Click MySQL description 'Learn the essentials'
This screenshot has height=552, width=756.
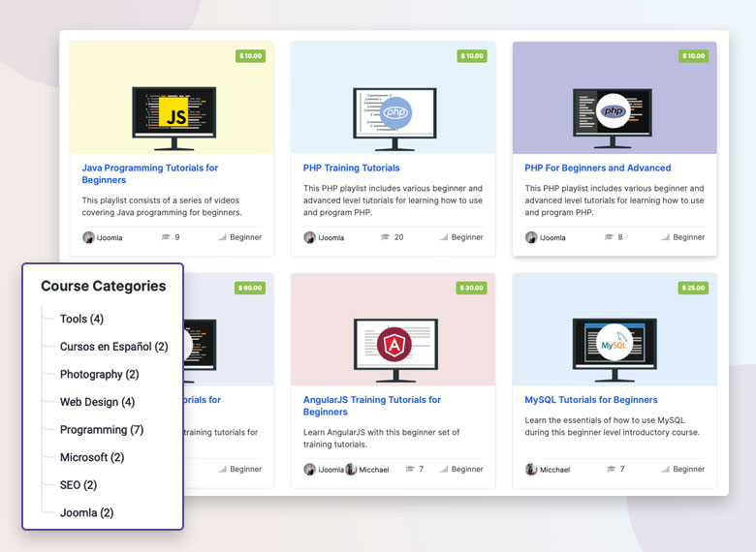pos(612,426)
